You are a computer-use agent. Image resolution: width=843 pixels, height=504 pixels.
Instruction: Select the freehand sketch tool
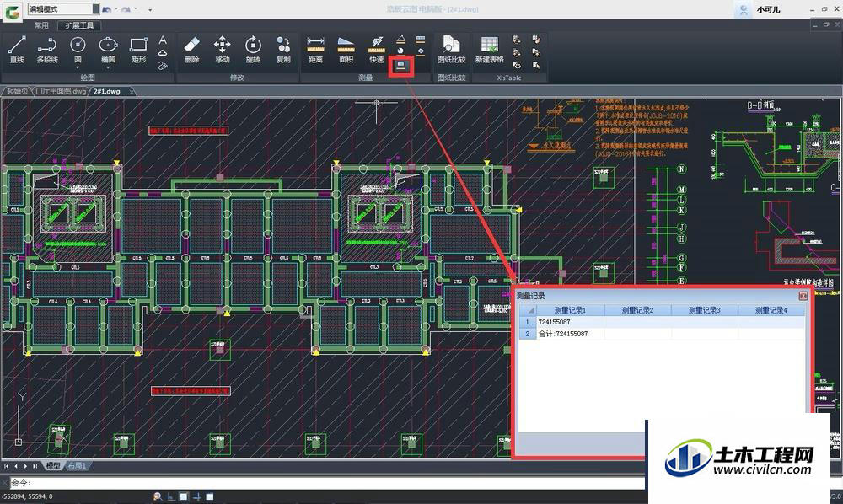(163, 66)
